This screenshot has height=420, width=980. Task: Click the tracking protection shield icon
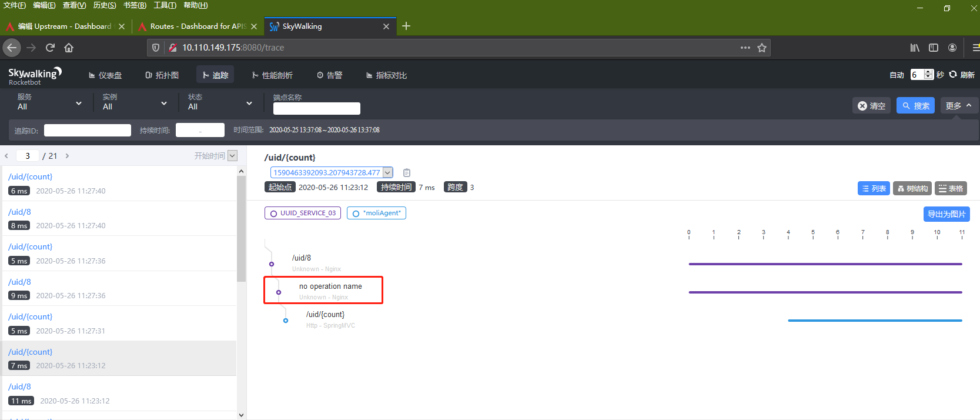click(156, 48)
